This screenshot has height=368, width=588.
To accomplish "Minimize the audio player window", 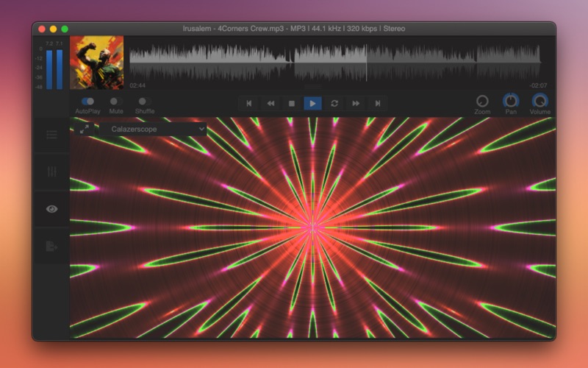I will pos(53,29).
